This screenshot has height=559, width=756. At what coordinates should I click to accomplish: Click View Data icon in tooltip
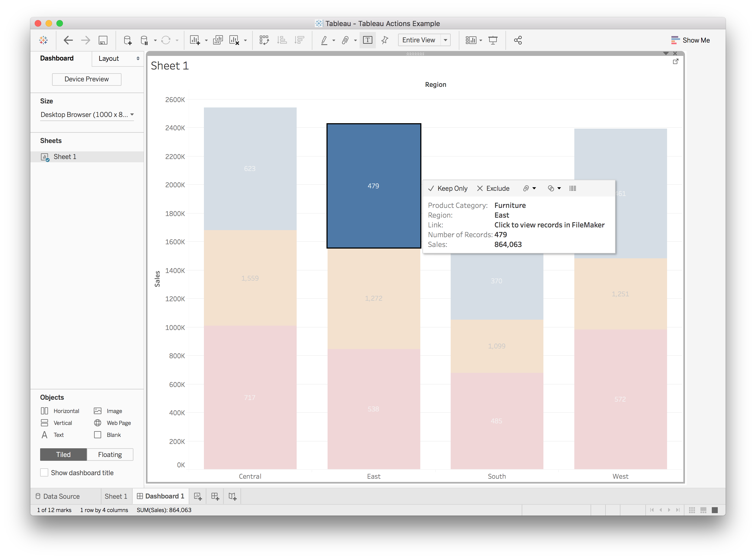[572, 189]
